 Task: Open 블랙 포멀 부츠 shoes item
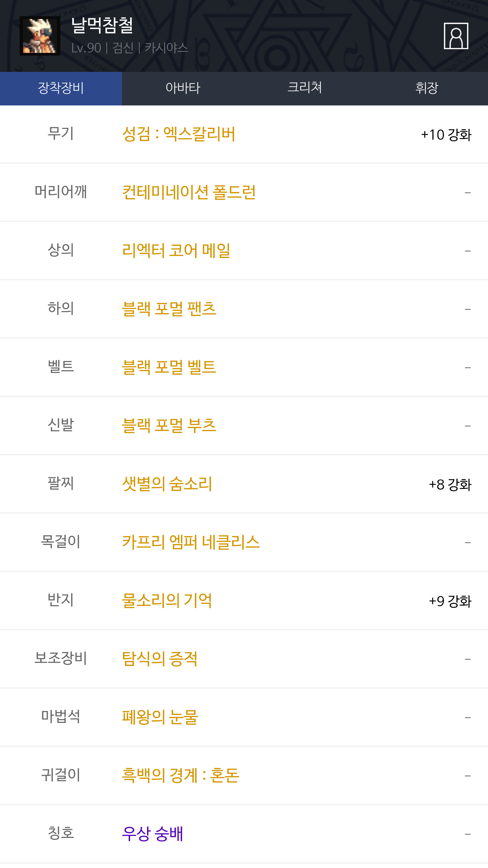point(169,426)
